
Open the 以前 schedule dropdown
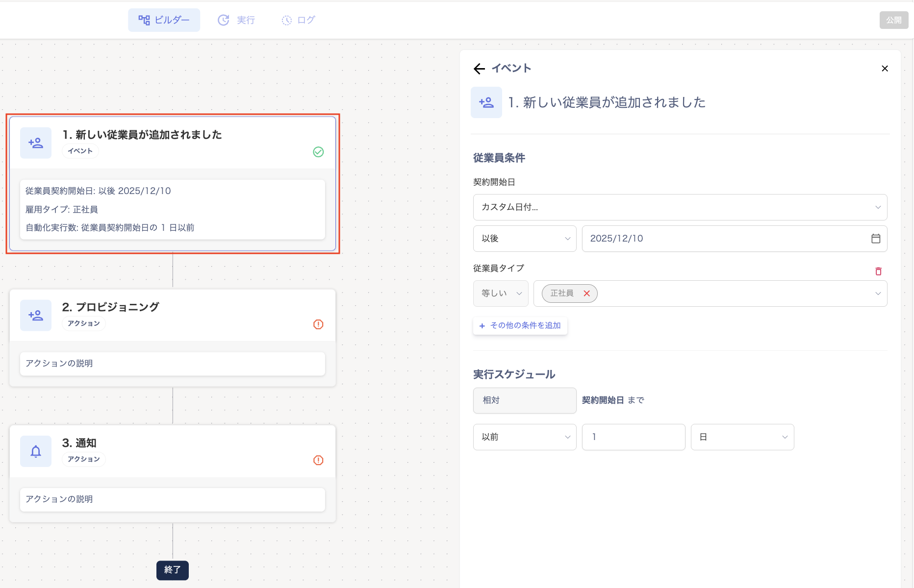click(525, 437)
